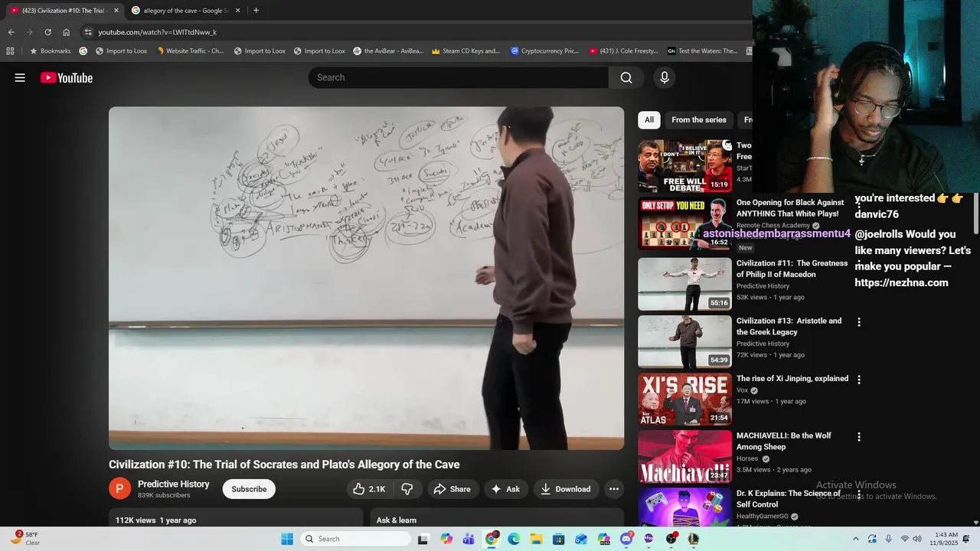This screenshot has height=551, width=980.
Task: Open options menu for Xi Jinping video
Action: (859, 380)
